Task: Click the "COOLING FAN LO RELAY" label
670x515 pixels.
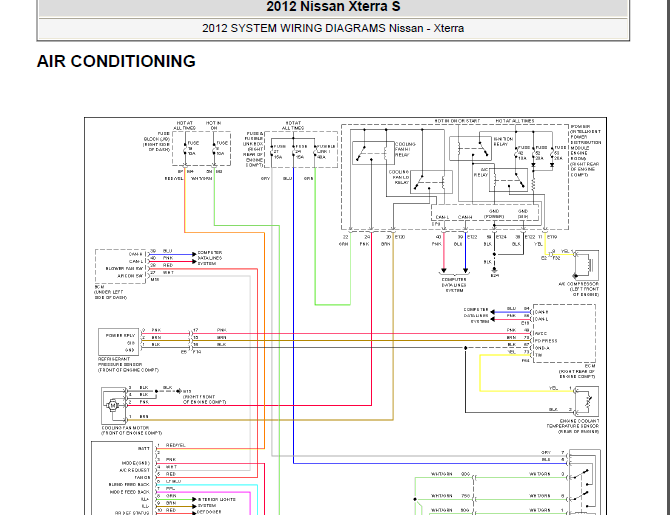Action: 399,177
